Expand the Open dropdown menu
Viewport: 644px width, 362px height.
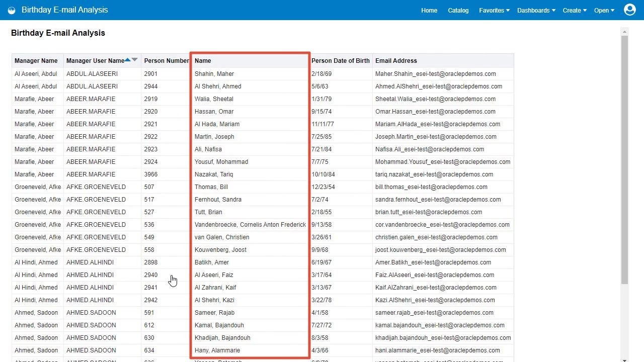604,10
